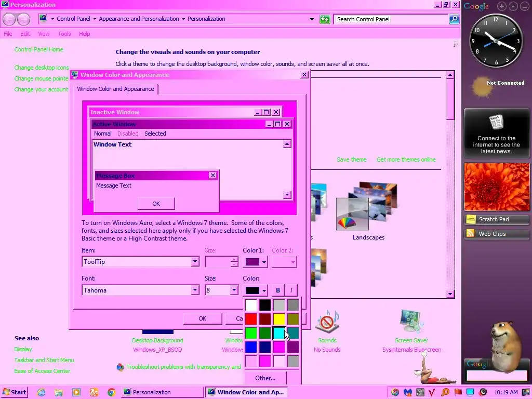Open the Tools menu
Image resolution: width=532 pixels, height=399 pixels.
click(x=64, y=34)
